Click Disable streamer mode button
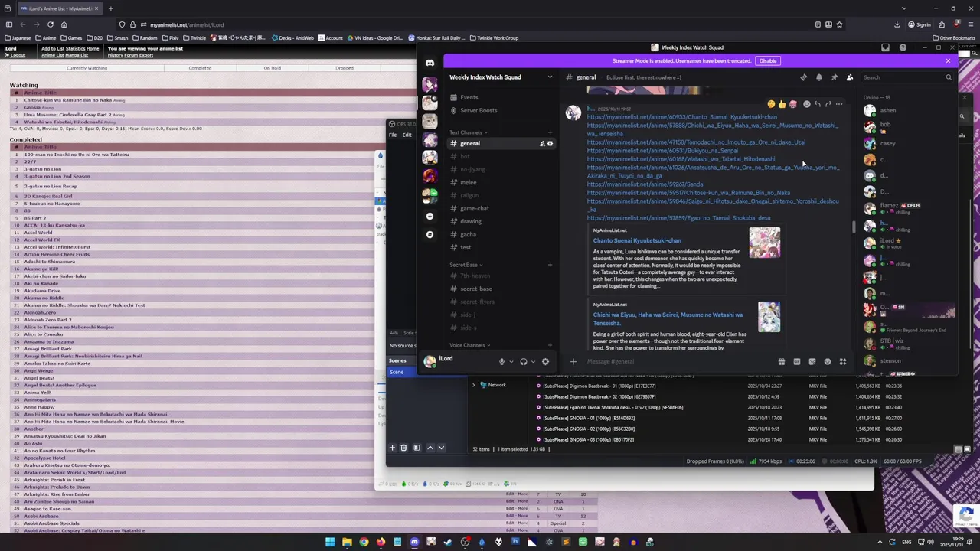This screenshot has height=551, width=980. point(767,61)
